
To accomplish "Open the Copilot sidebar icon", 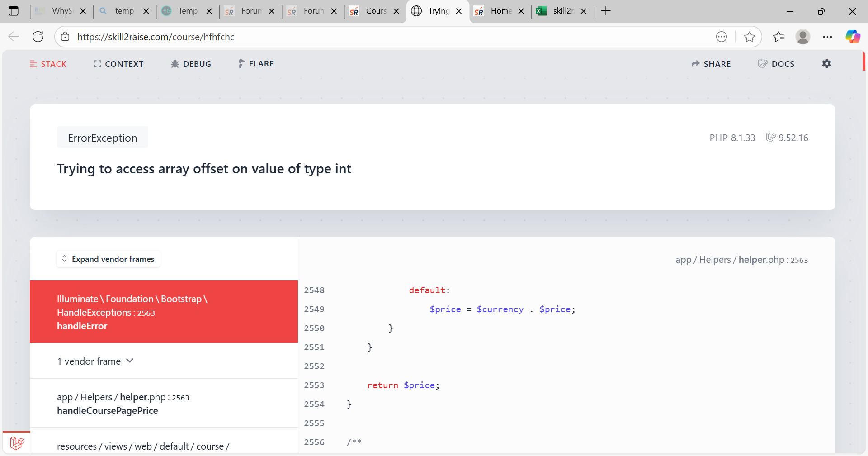I will [x=853, y=37].
